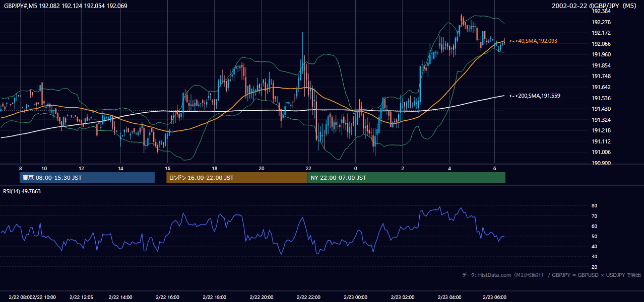
Task: Click hour label 18 on price chart axis
Action: point(215,168)
